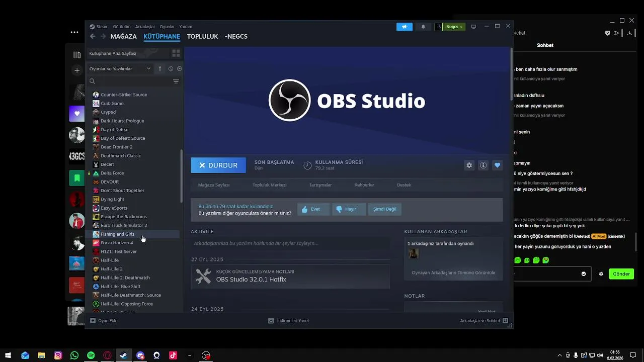
Task: Go forward with the Steam forward arrow
Action: click(x=103, y=36)
